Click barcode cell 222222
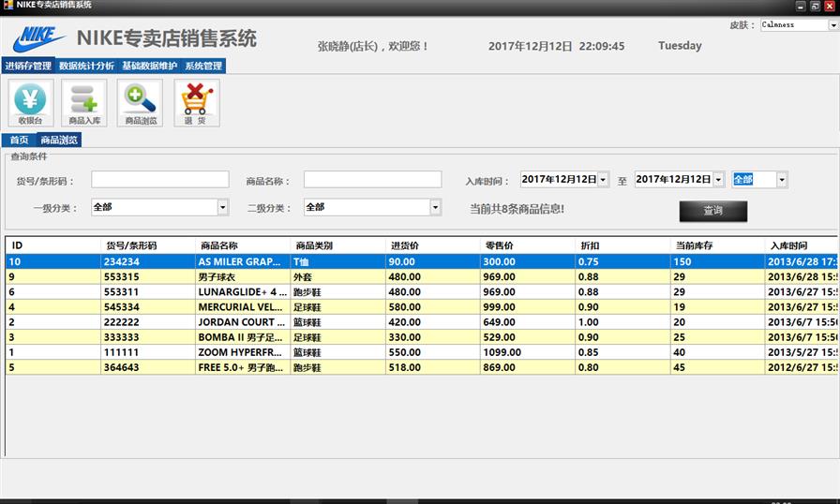Image resolution: width=840 pixels, height=504 pixels. coord(148,322)
